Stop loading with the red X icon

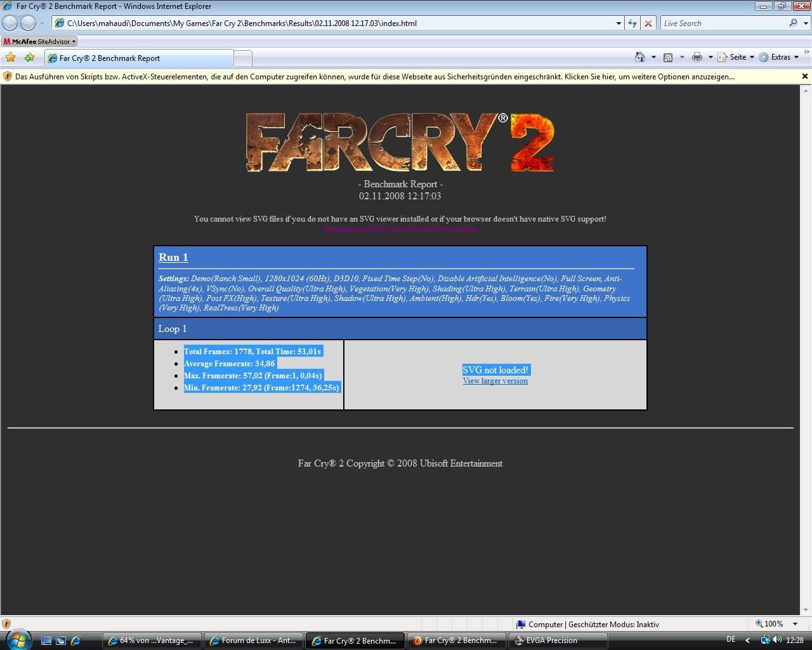648,23
